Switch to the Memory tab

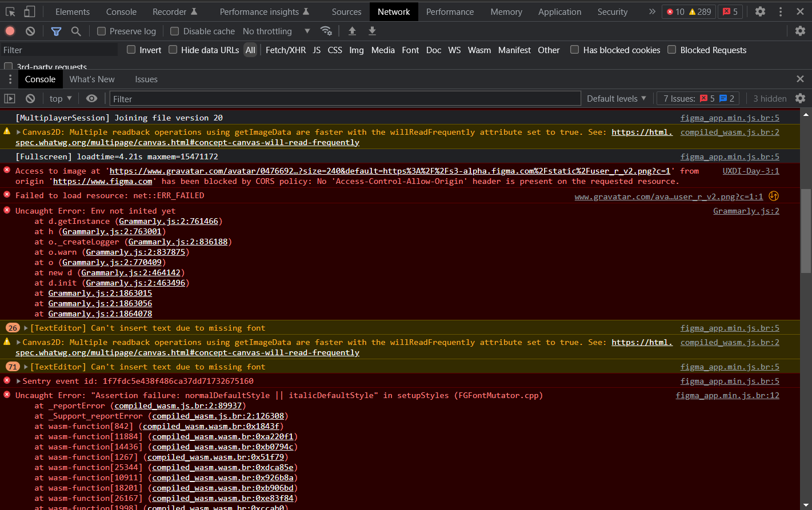point(506,11)
